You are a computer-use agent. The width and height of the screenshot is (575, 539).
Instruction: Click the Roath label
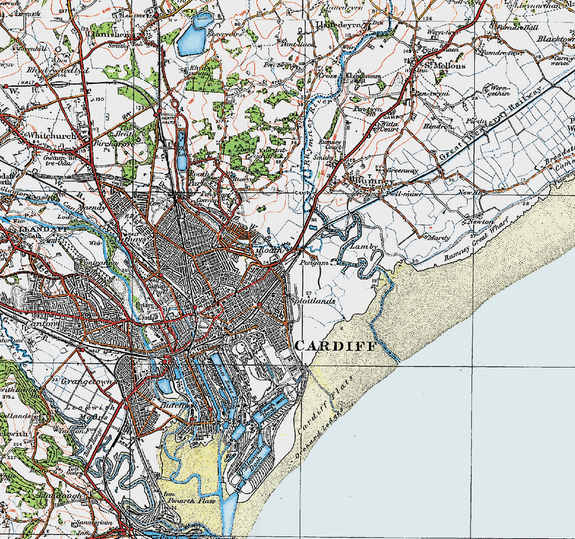271,249
